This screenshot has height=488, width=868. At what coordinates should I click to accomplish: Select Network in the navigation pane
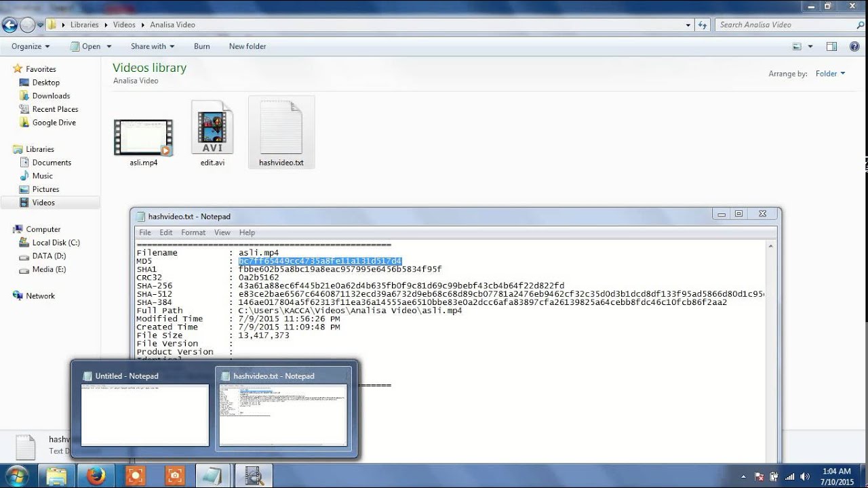point(40,296)
